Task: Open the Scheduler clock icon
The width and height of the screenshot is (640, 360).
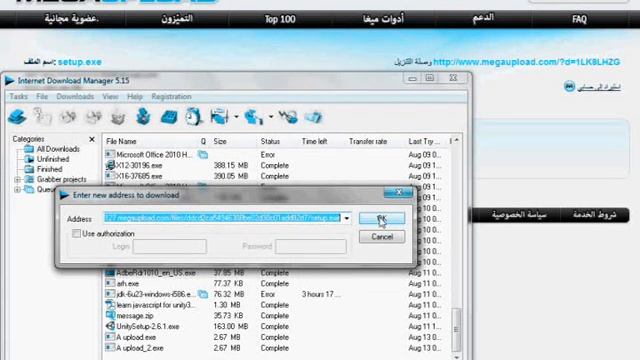Action: [x=194, y=117]
